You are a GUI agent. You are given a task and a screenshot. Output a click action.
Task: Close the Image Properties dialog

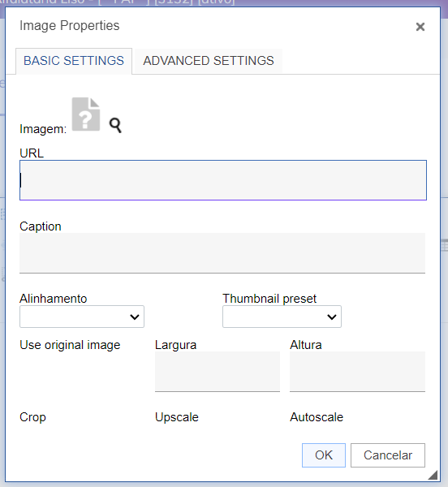420,27
